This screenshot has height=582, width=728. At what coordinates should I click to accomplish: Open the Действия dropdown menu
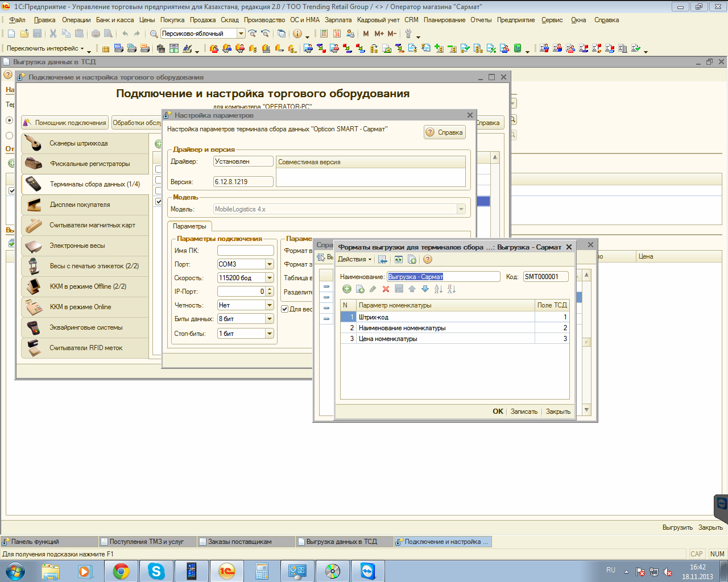point(354,259)
